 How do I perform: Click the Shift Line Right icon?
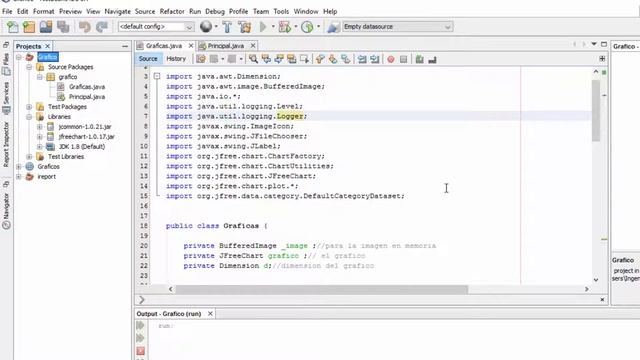(375, 59)
